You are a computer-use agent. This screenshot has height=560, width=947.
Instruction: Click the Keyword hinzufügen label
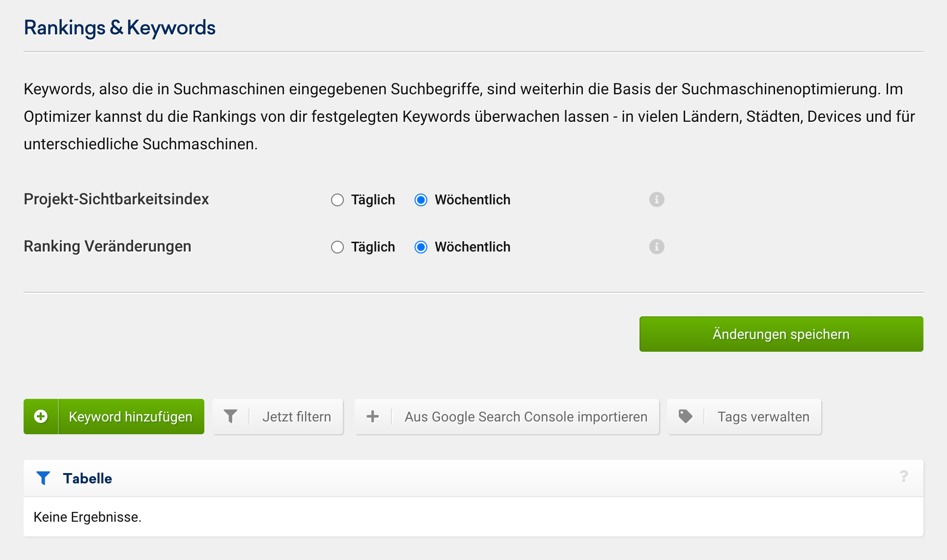(131, 417)
